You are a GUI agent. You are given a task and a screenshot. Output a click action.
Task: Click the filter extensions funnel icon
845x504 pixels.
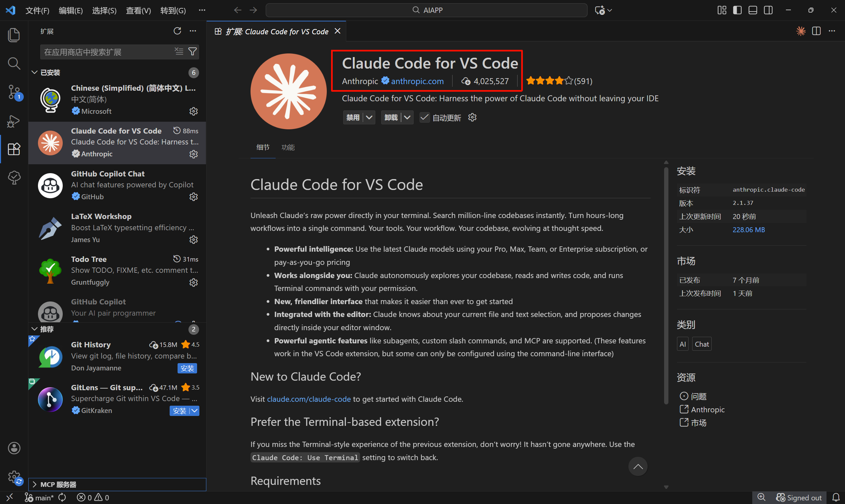193,52
